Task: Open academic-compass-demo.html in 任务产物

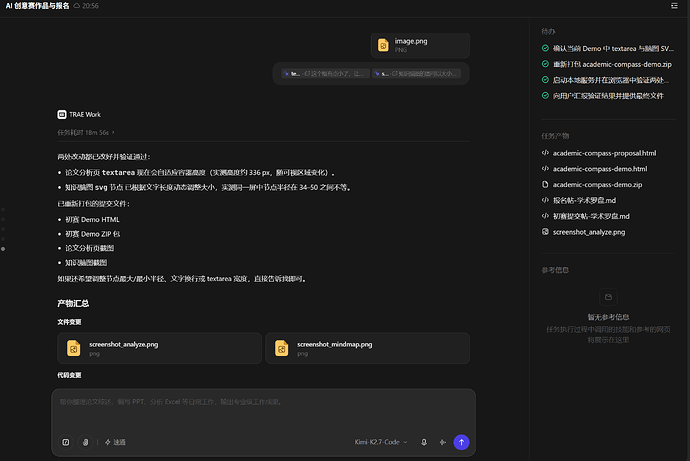Action: click(600, 169)
